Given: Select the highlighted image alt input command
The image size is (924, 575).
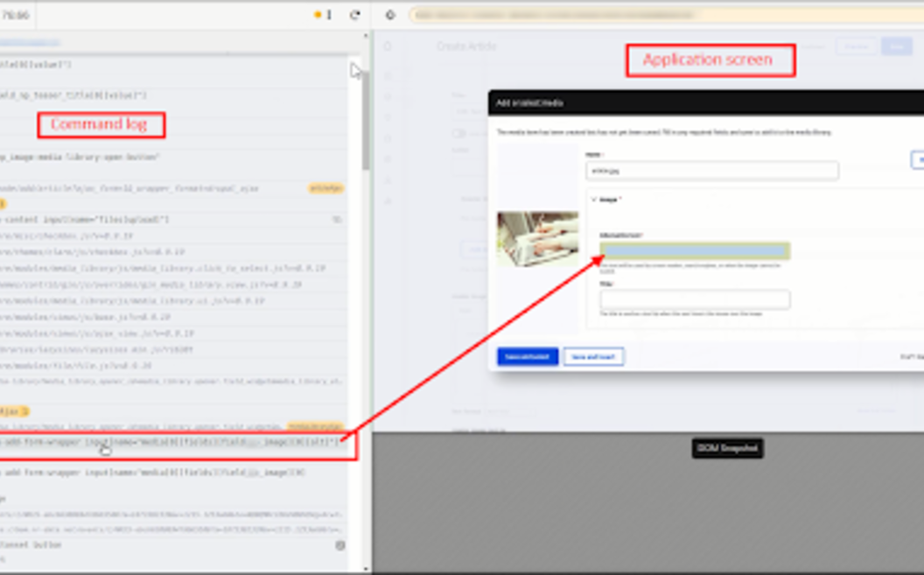Looking at the screenshot, I should tap(175, 443).
